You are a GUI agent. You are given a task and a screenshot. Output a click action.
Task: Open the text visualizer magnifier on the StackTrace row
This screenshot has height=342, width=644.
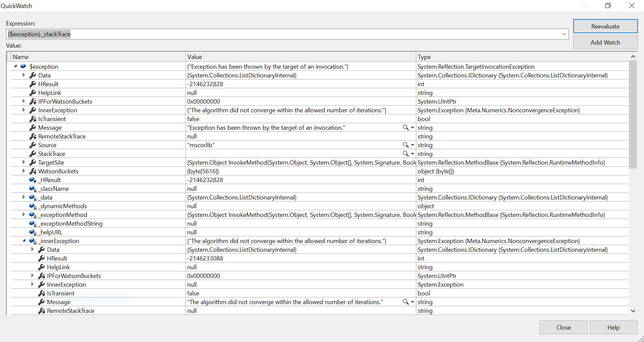[406, 154]
